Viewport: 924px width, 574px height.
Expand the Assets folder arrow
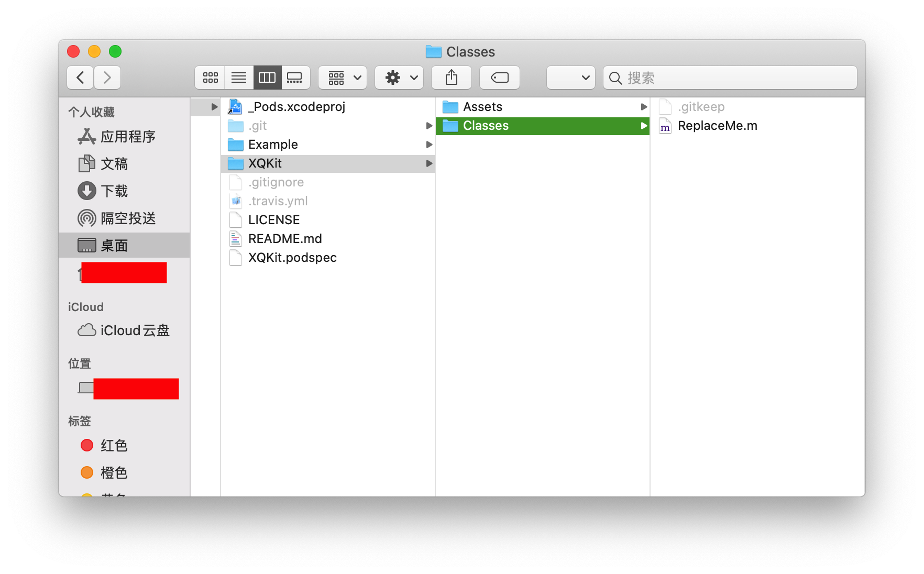[x=644, y=107]
